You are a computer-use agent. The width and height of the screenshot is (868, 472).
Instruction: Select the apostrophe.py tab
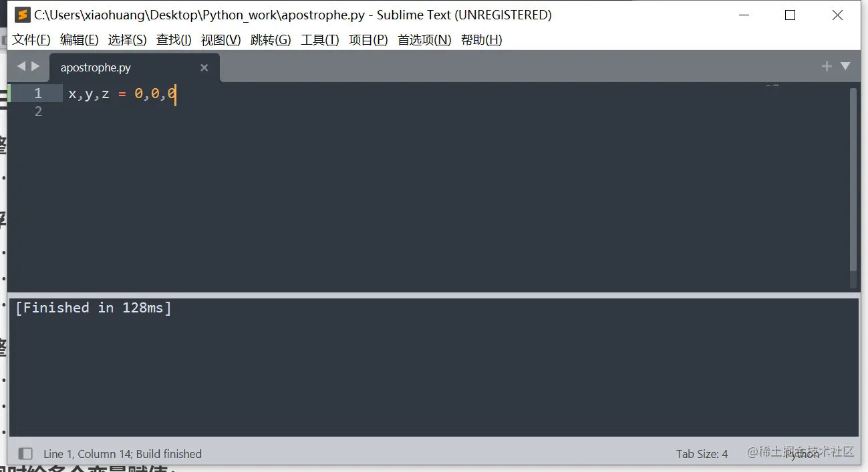[x=134, y=67]
